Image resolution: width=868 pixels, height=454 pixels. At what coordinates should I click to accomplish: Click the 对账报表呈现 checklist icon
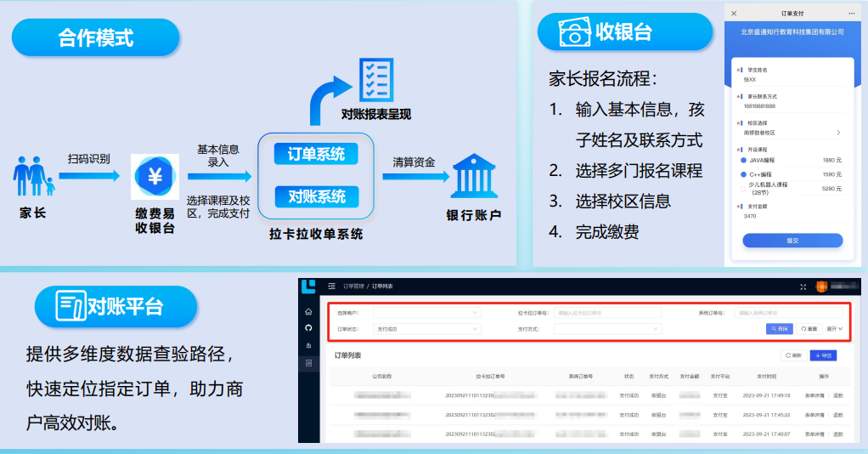[376, 79]
